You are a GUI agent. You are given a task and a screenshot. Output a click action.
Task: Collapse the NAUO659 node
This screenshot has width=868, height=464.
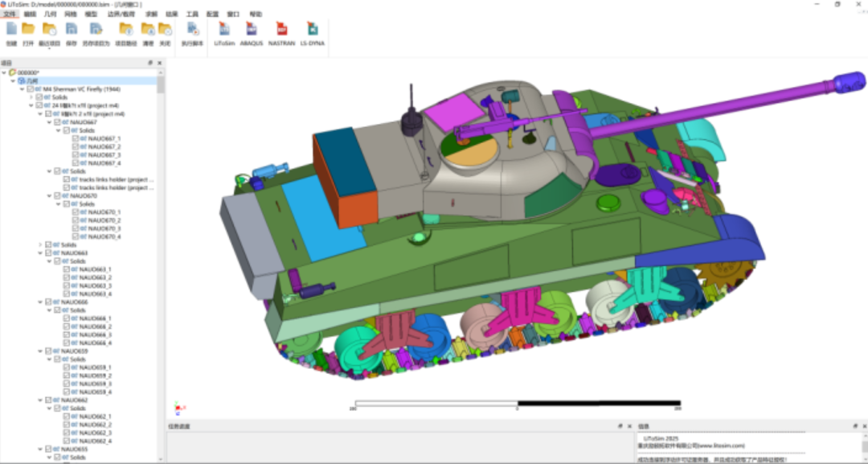tap(40, 351)
